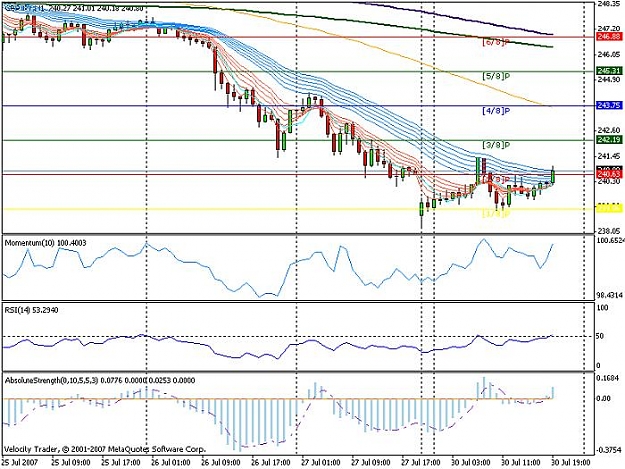Click the 27 Jul 01:00 time label
Viewport: 625px width, 469px height.
321,463
